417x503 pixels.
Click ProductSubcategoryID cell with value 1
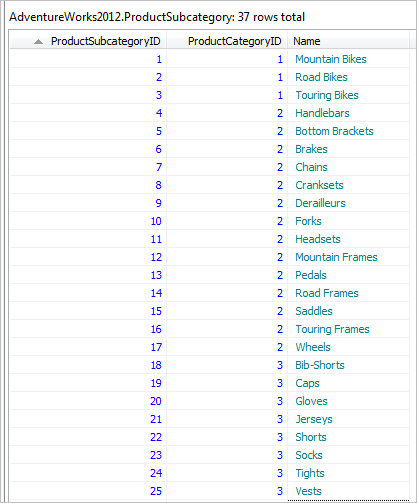coord(88,59)
